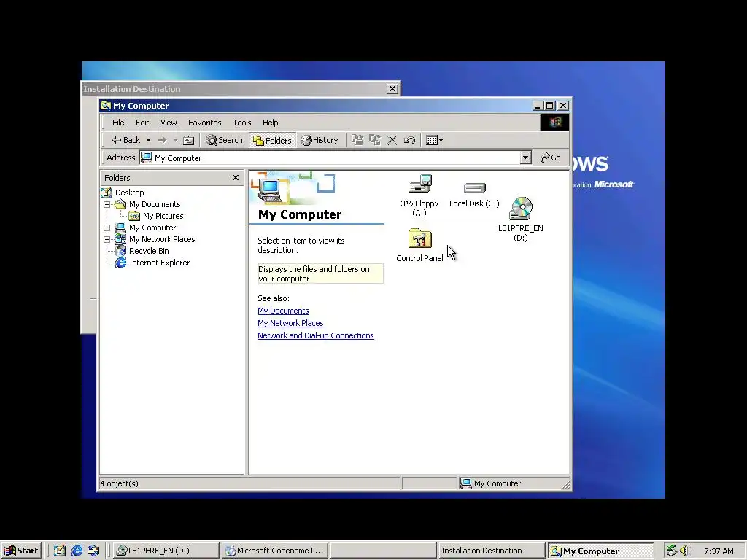Image resolution: width=747 pixels, height=560 pixels.
Task: Collapse the My Documents tree node
Action: point(107,204)
